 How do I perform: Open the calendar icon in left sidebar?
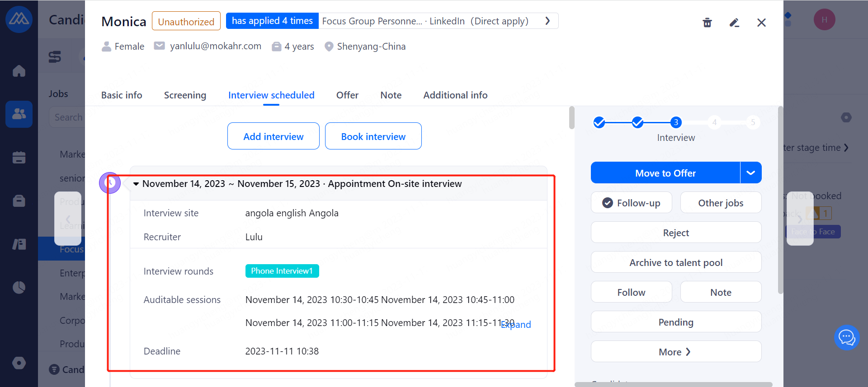point(19,157)
